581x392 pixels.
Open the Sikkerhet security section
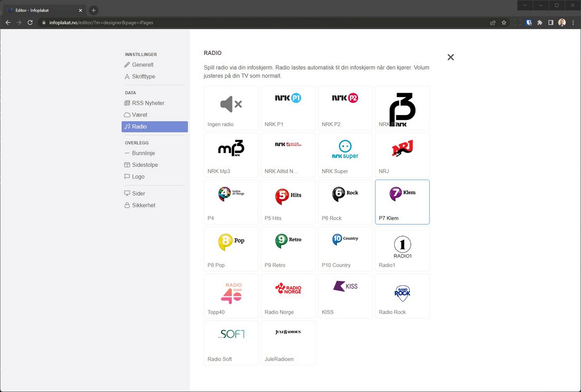pyautogui.click(x=143, y=206)
